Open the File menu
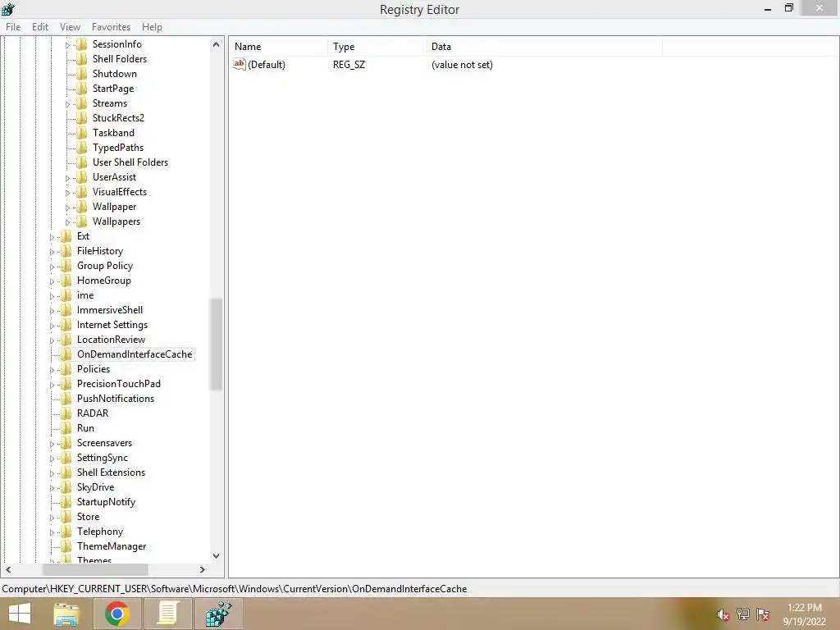840x630 pixels. pyautogui.click(x=13, y=27)
